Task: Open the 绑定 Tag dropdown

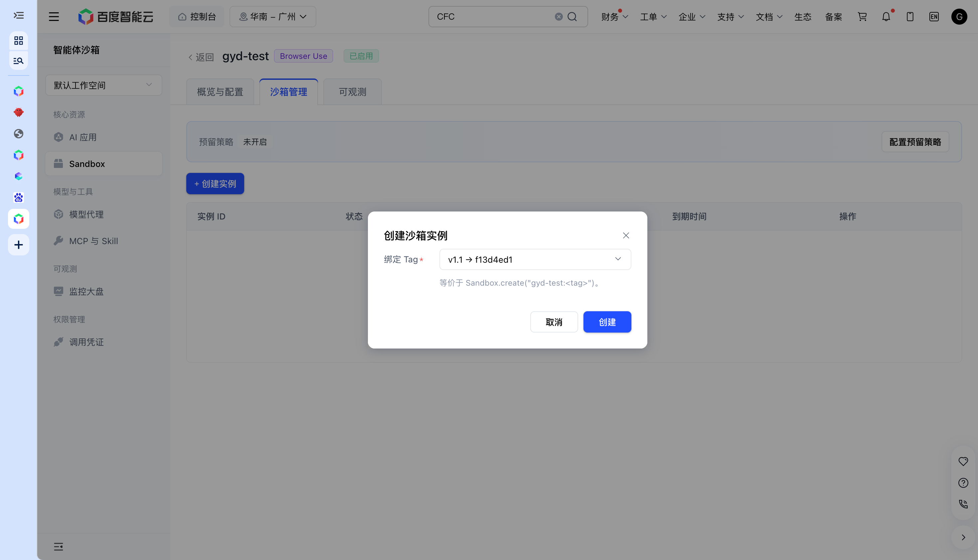Action: coord(535,259)
